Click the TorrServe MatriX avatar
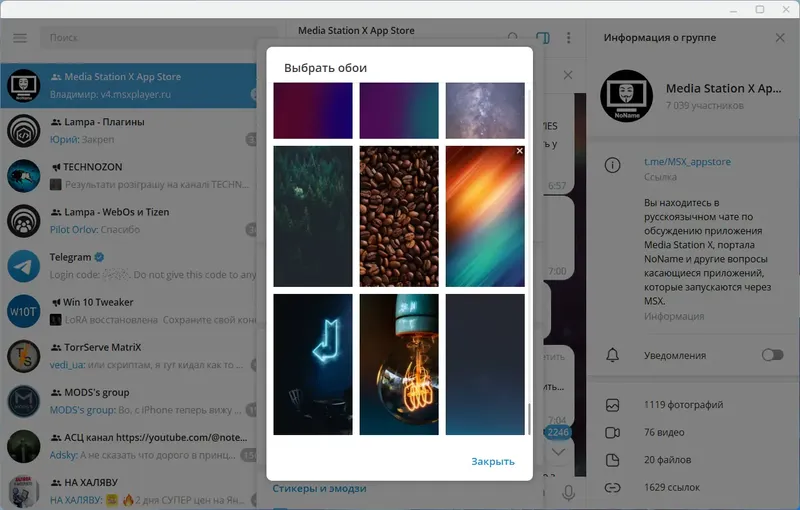800x510 pixels. click(x=23, y=356)
